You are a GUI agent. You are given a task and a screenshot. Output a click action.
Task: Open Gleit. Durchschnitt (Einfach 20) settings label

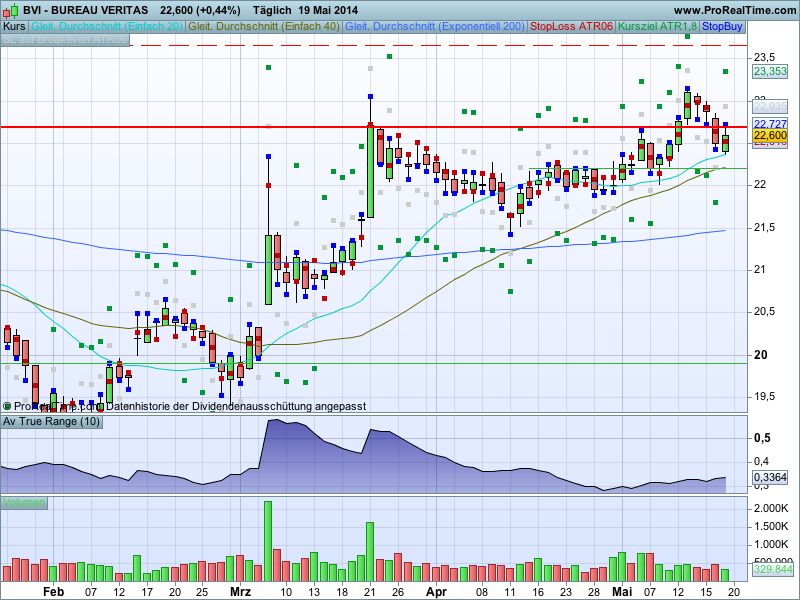tap(107, 26)
